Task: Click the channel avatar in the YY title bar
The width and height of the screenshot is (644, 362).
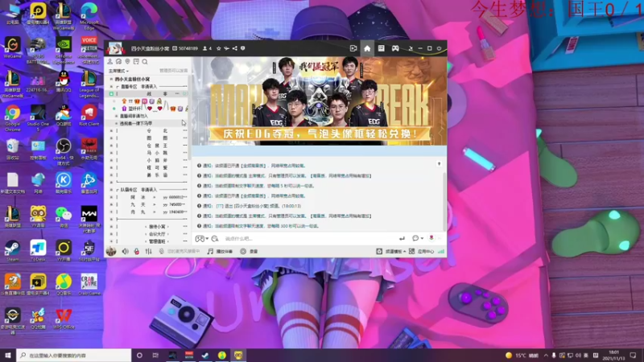Action: click(115, 48)
